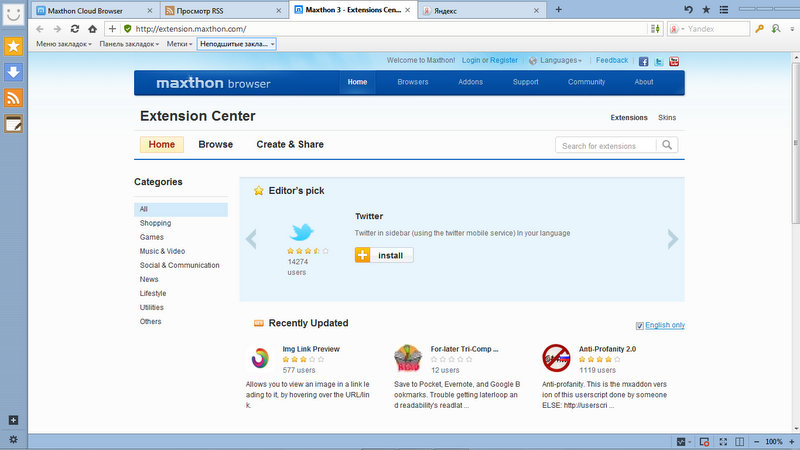Switch to the Яндекс tab

[481, 10]
